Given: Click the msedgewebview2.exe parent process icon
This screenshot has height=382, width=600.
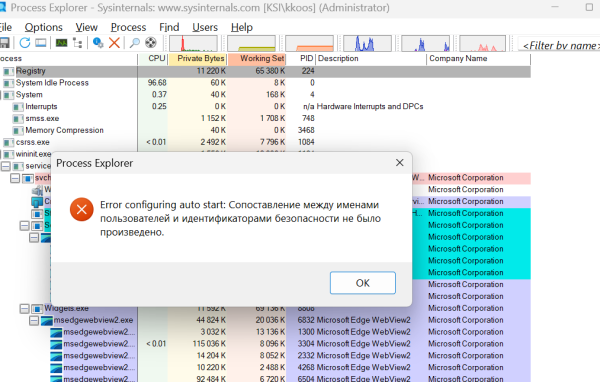Looking at the screenshot, I should click(x=47, y=320).
